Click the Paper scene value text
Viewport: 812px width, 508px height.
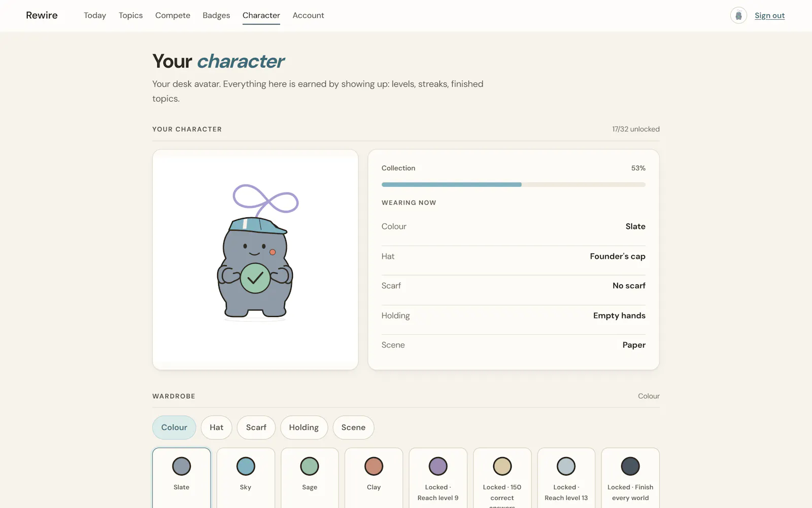(634, 345)
